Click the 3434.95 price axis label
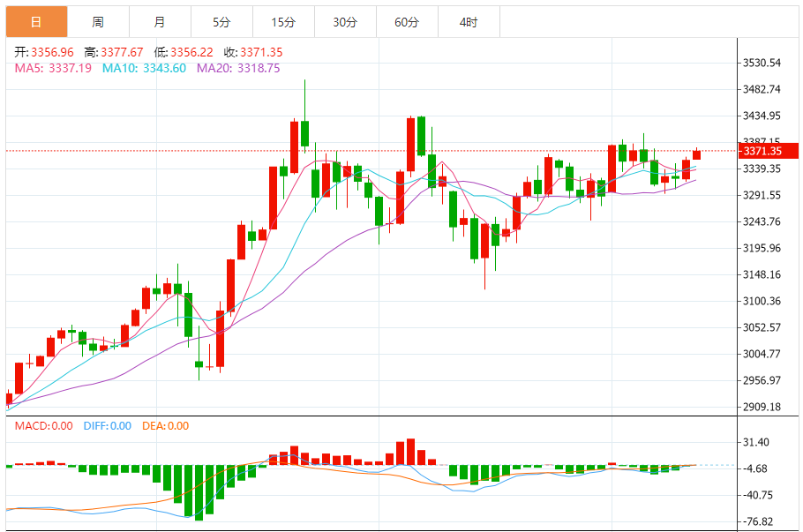The height and width of the screenshot is (532, 803). coord(762,116)
